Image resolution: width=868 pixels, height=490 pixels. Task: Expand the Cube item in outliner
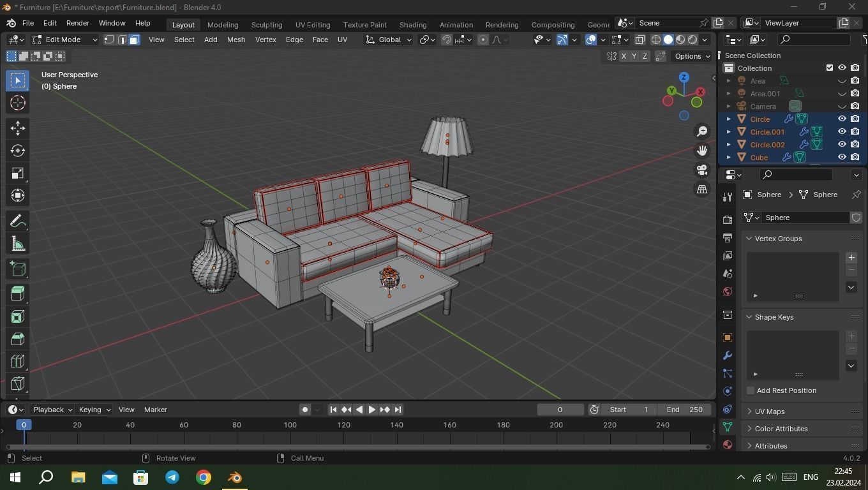[729, 157]
